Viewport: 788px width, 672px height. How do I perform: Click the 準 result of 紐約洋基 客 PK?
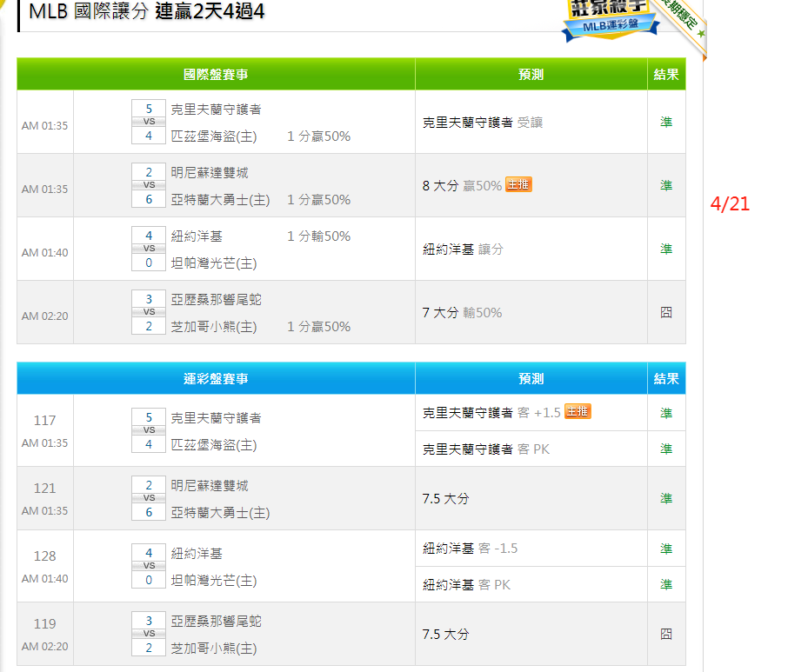(x=666, y=584)
